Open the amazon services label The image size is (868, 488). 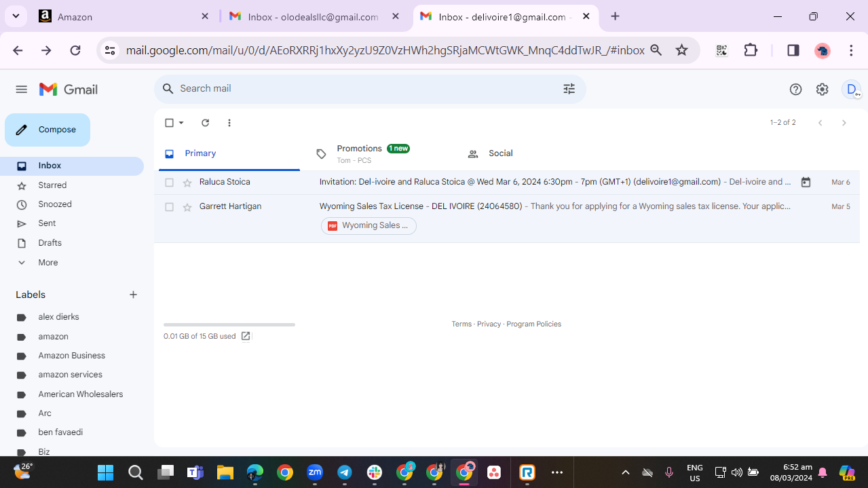72,375
